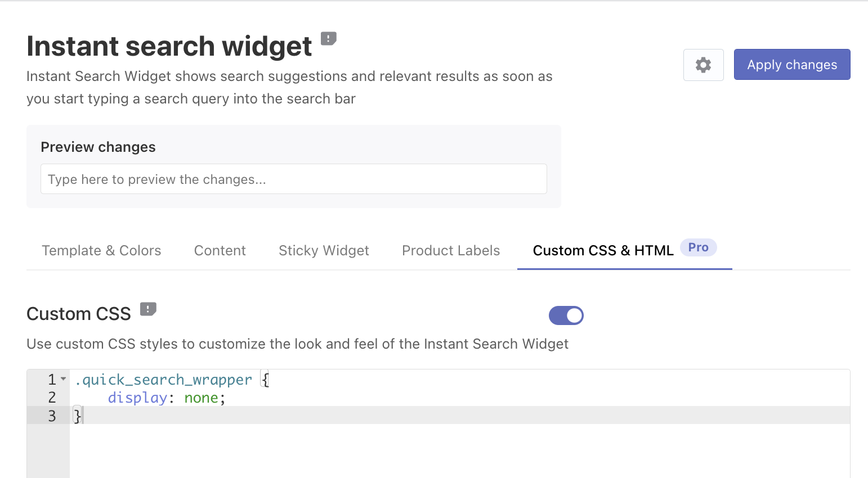Place cursor on the .quick_search_wrapper selector
The image size is (868, 478).
(163, 380)
